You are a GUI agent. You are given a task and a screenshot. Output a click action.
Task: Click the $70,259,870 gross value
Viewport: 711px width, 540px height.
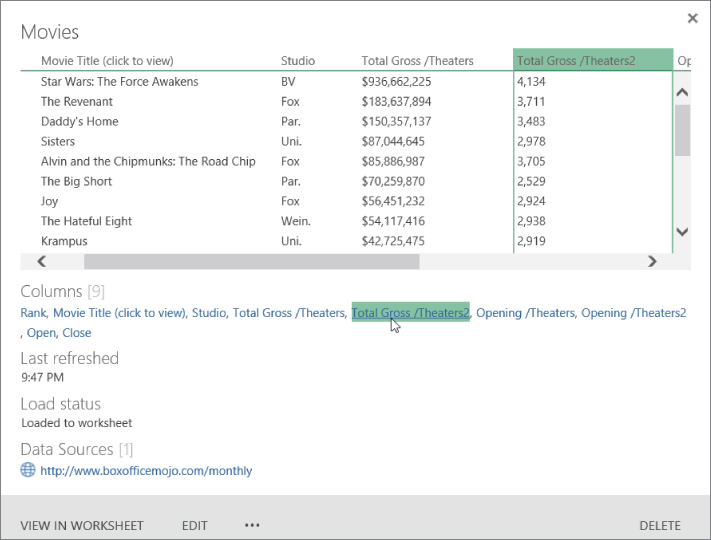click(393, 181)
